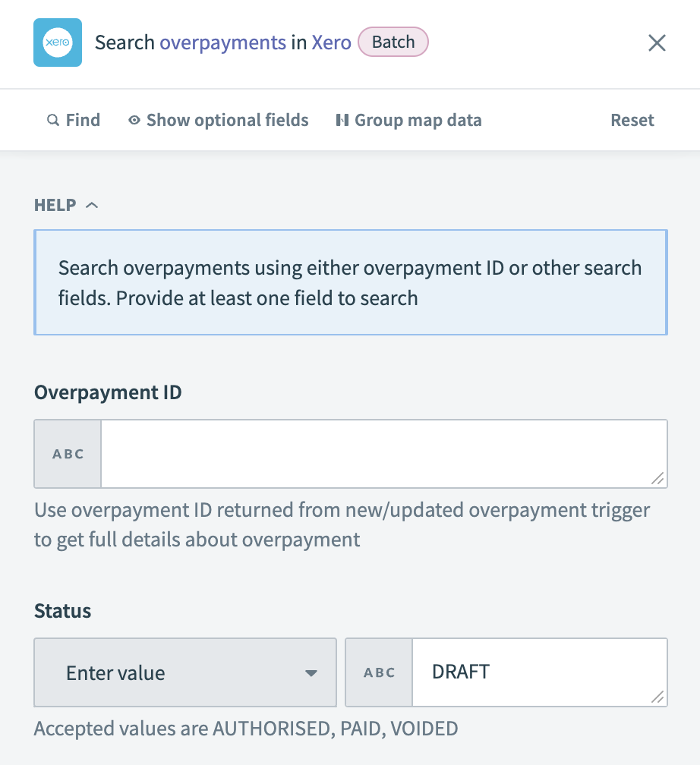Screen dimensions: 700x765
Task: Collapse the HELP section
Action: tap(92, 204)
